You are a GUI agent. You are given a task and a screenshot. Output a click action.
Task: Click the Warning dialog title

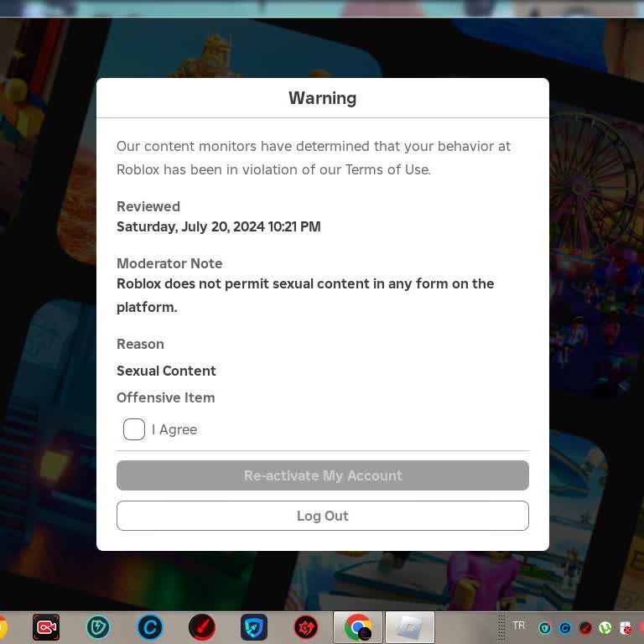(322, 98)
